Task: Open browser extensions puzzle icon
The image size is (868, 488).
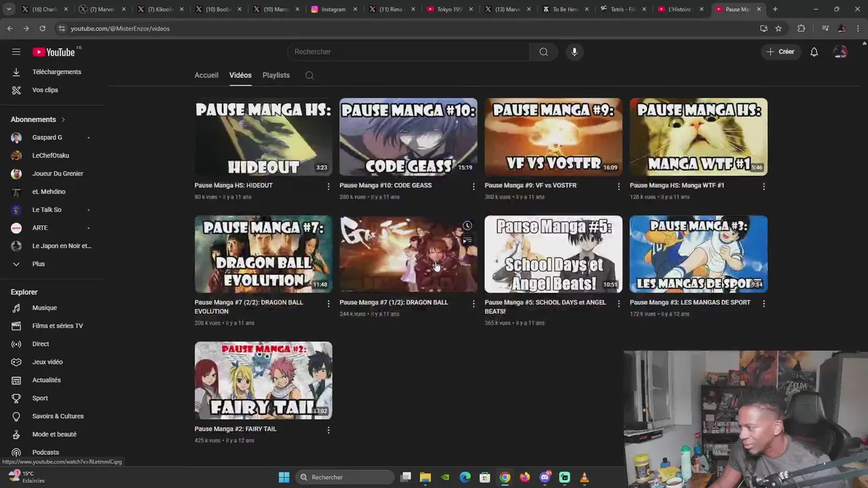Action: tap(801, 28)
